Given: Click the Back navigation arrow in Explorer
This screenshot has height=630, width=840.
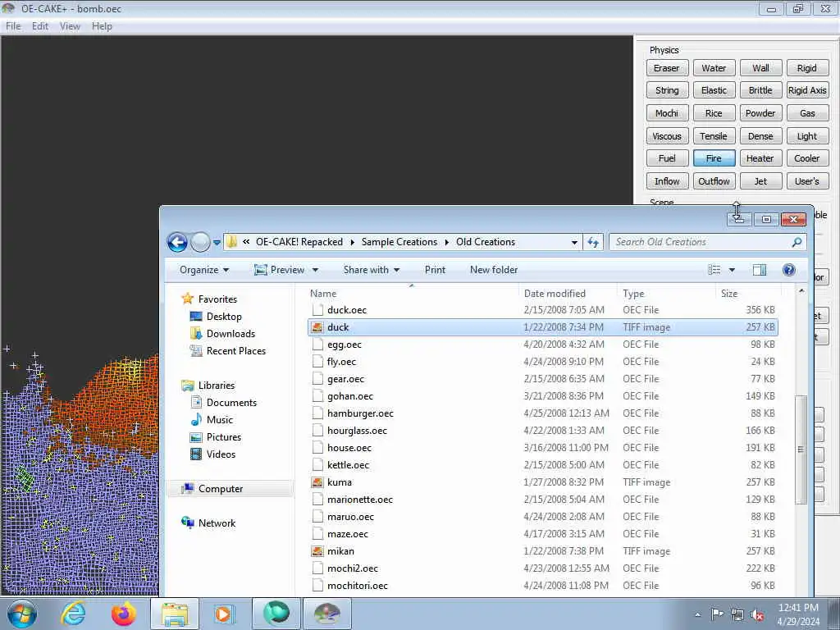Looking at the screenshot, I should pyautogui.click(x=177, y=242).
